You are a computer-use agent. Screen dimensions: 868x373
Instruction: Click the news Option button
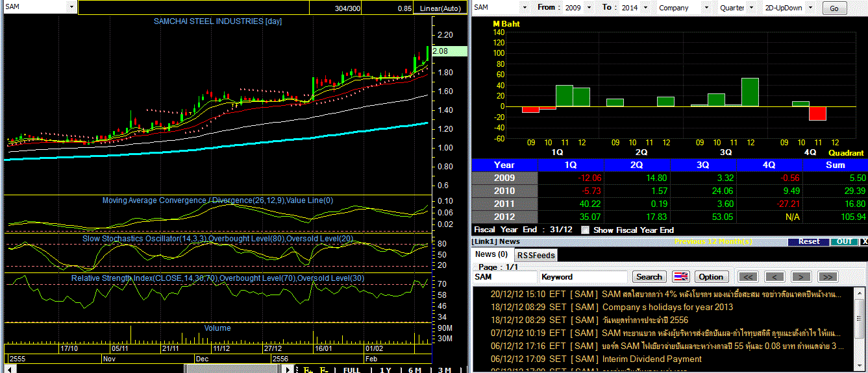tap(712, 277)
